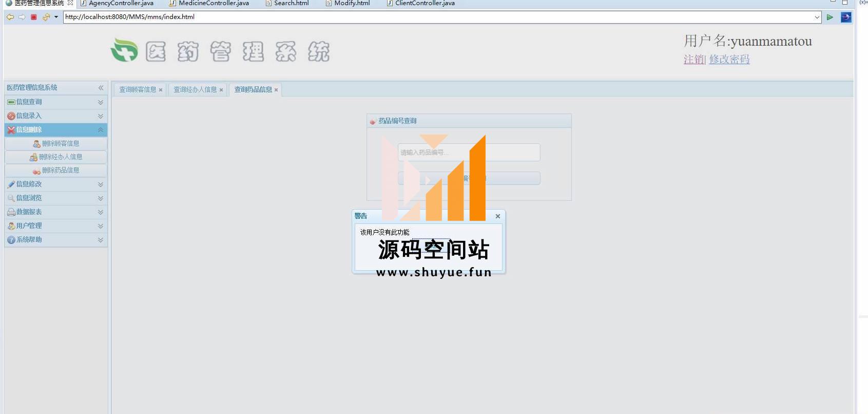Viewport: 868px width, 414px height.
Task: Click the refresh page icon
Action: (46, 17)
